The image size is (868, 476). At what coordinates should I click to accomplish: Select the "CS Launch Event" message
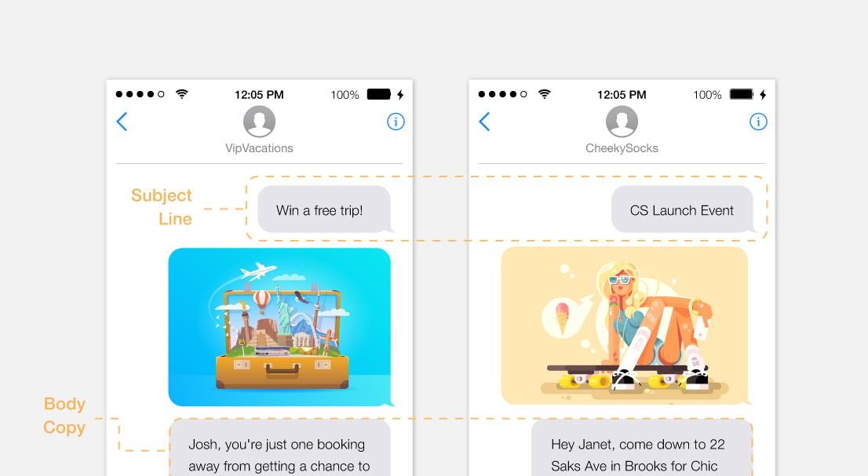click(683, 209)
